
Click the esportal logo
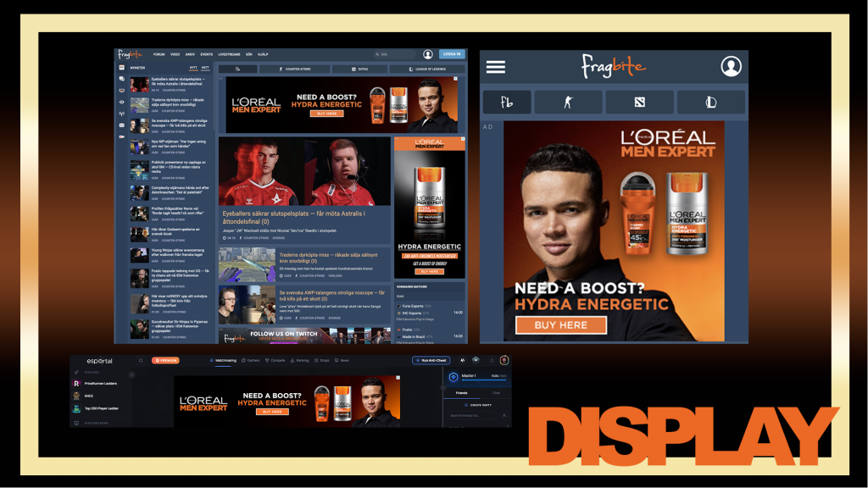[100, 361]
